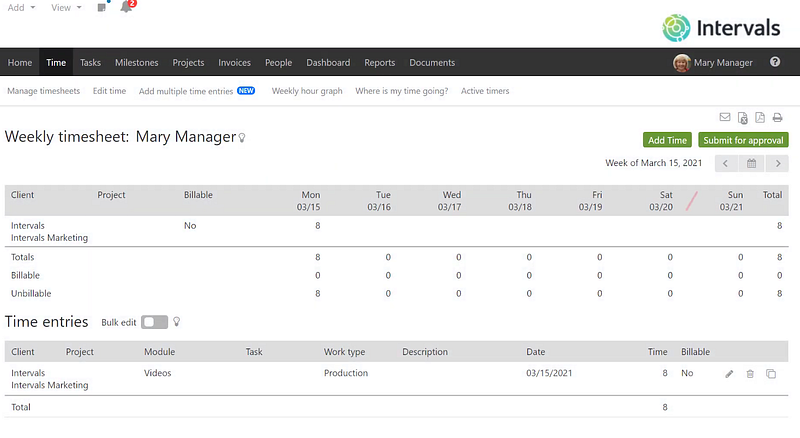
Task: Click the notes icon beside View
Action: pyautogui.click(x=102, y=8)
